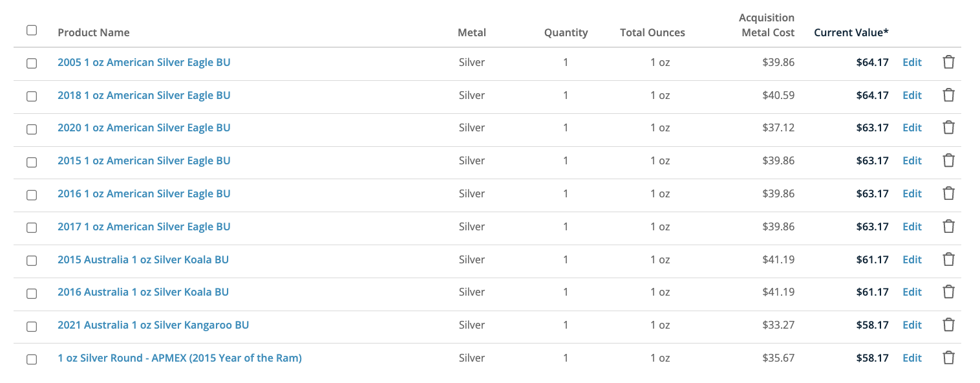Screen dimensions: 980x383
Task: Tick the 2021 Silver Kangaroo row checkbox
Action: pos(32,326)
